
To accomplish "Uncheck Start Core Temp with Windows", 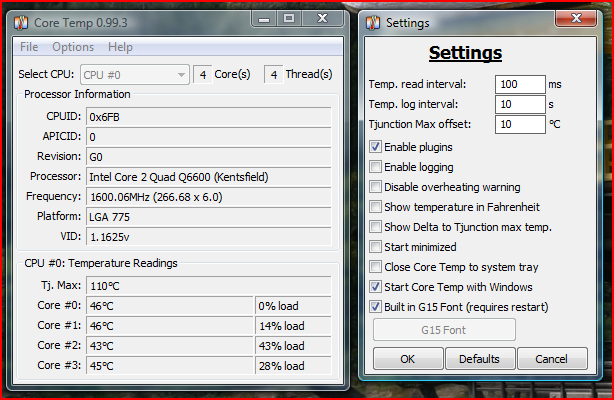I will [x=375, y=287].
